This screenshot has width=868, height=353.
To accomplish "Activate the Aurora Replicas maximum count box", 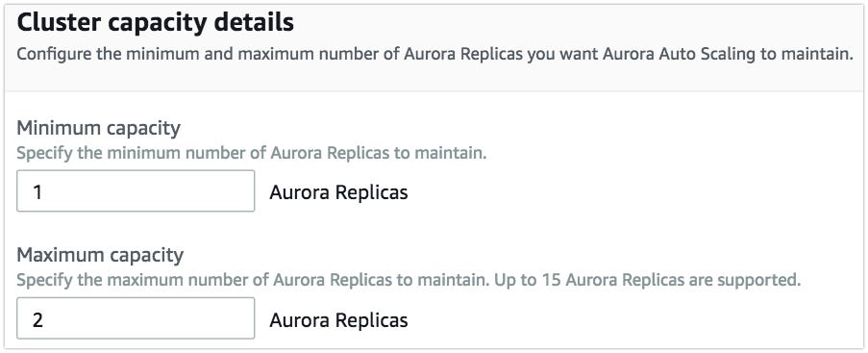I will (x=136, y=318).
